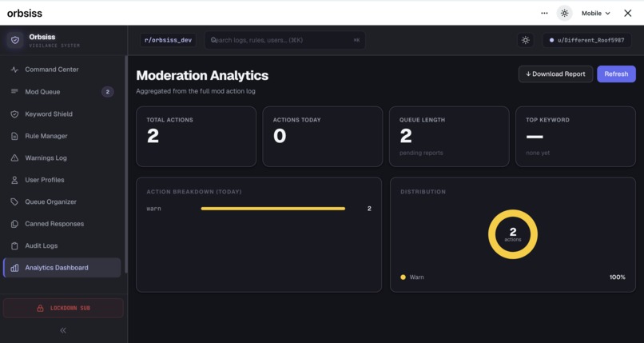This screenshot has width=644, height=343.
Task: Go to Keyword Shield section
Action: (62, 114)
